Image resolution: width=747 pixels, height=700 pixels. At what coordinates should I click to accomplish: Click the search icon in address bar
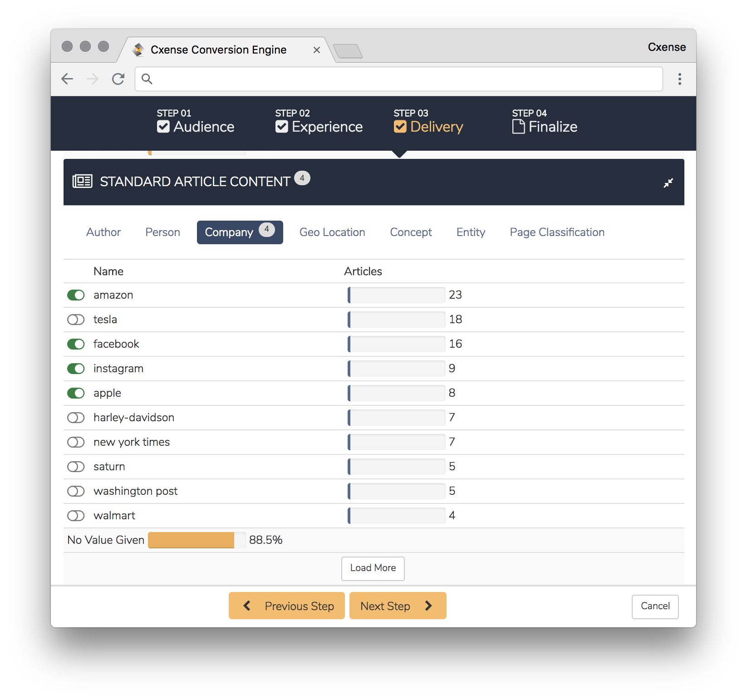pos(147,79)
